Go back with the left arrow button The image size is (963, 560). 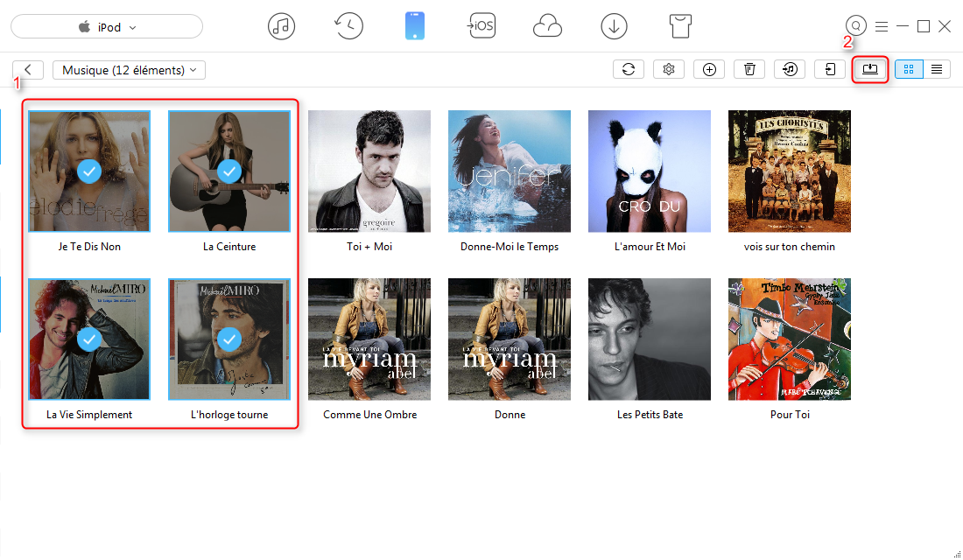(x=28, y=70)
